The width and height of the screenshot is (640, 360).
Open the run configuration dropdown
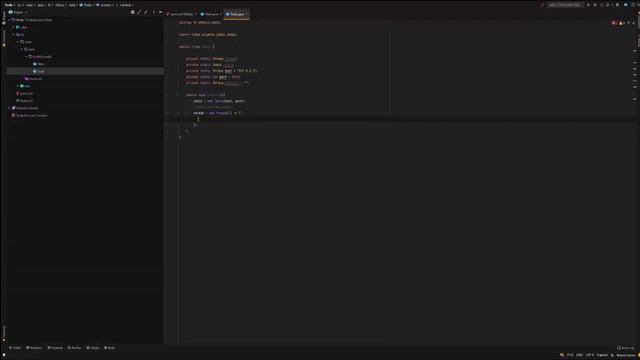tap(565, 5)
